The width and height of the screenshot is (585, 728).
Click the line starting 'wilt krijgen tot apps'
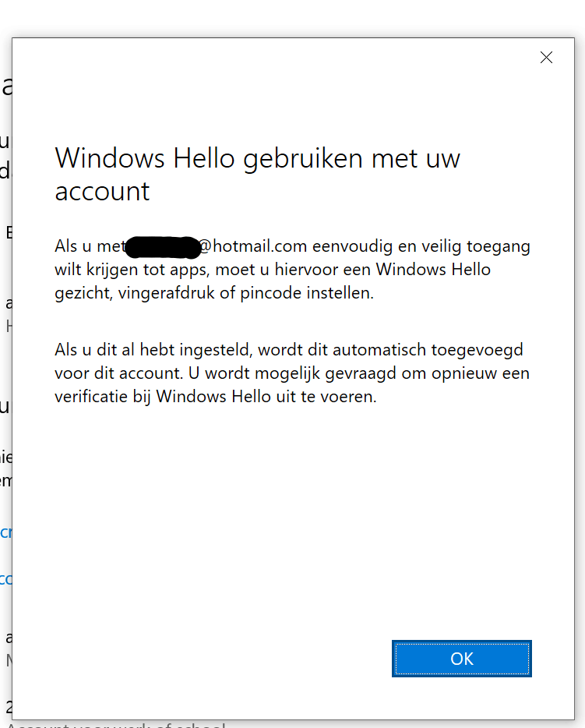click(273, 270)
